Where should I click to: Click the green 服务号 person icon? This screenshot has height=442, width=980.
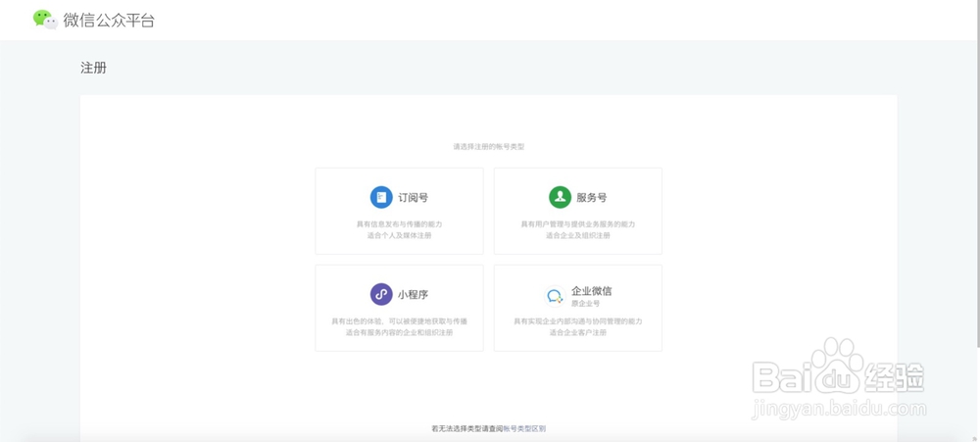(560, 198)
